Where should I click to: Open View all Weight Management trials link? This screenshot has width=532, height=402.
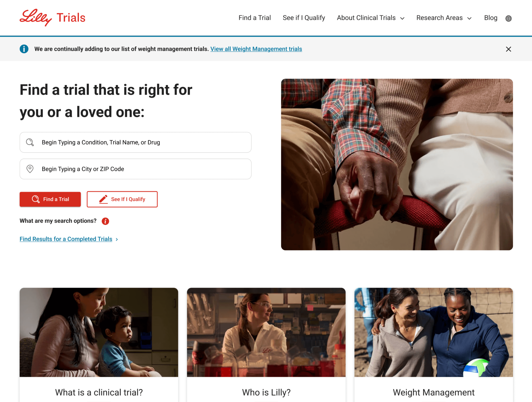(256, 49)
